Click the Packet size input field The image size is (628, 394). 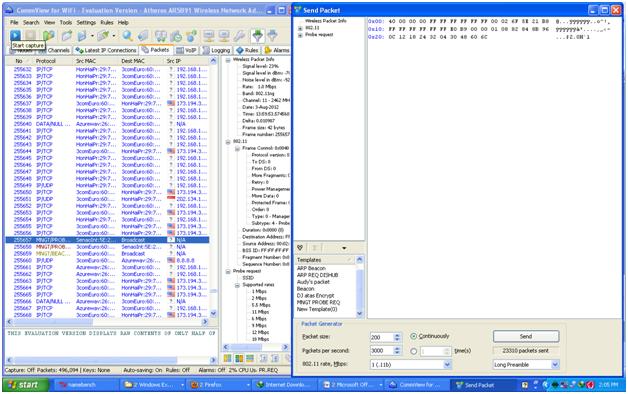click(x=381, y=338)
